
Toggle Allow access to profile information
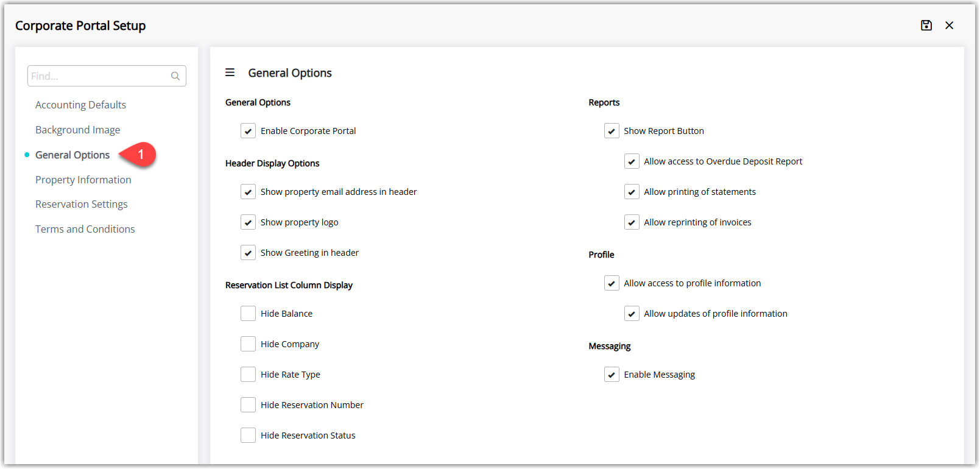click(x=612, y=283)
